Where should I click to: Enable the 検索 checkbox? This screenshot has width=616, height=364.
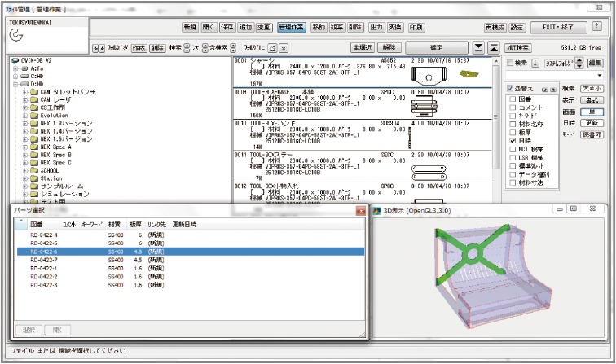pyautogui.click(x=510, y=63)
